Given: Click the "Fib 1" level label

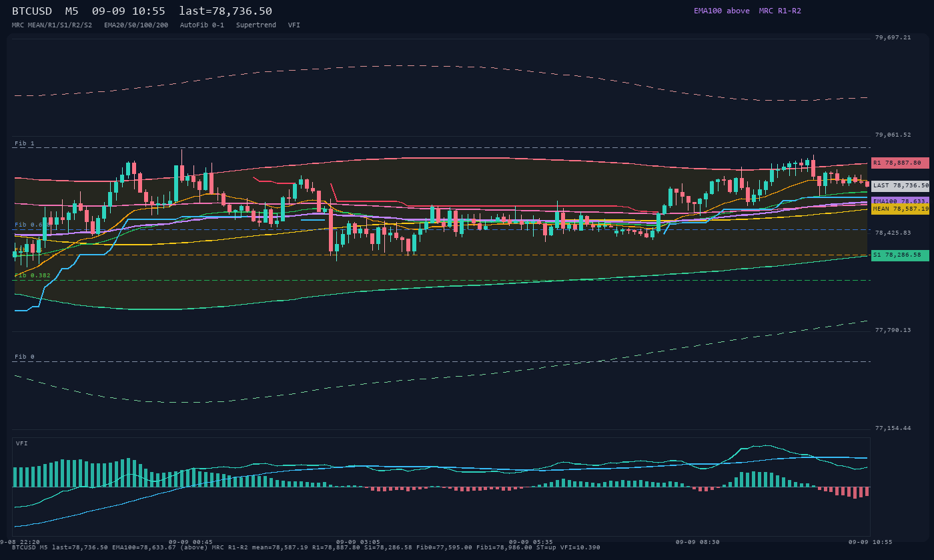Looking at the screenshot, I should [25, 143].
